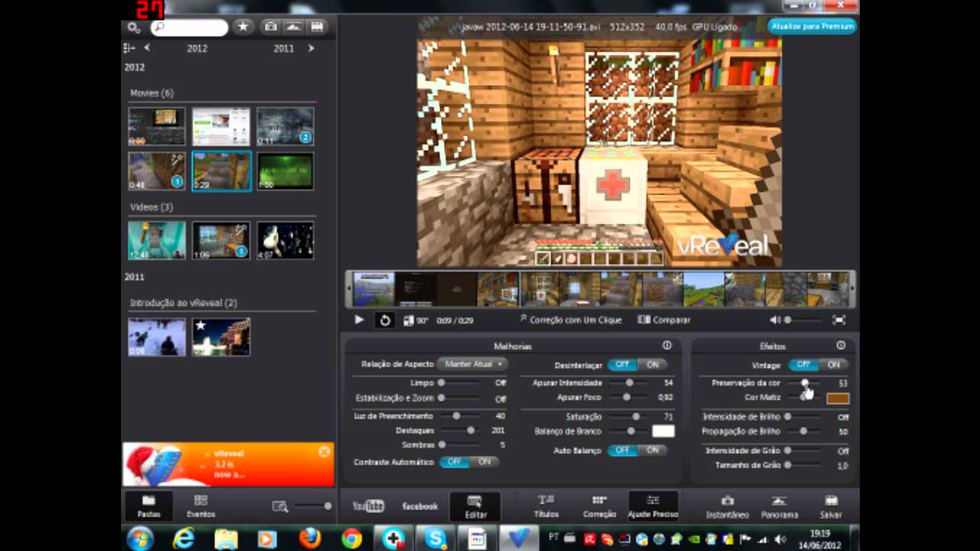
Task: Click the 2011 year label
Action: pos(283,48)
